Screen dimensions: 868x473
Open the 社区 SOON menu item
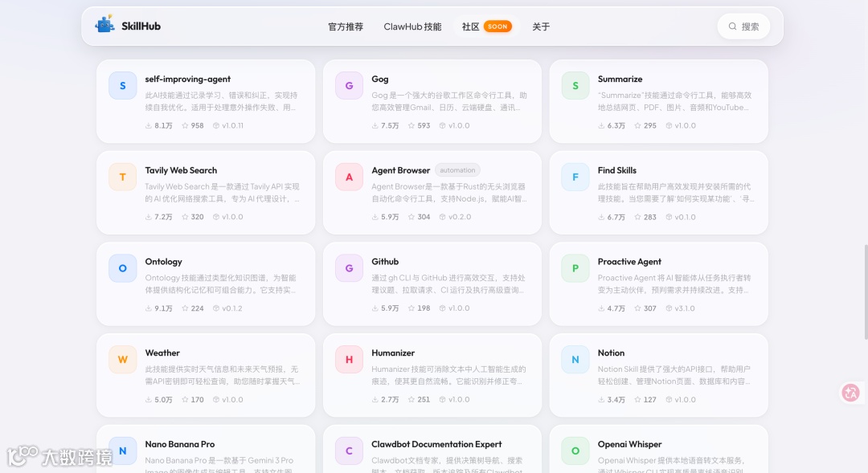486,27
